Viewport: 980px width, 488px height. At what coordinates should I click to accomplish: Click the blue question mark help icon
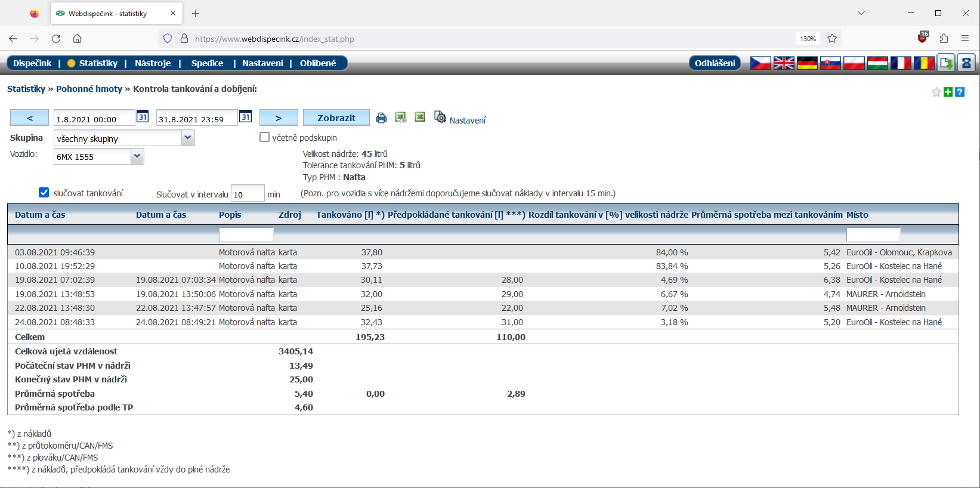tap(960, 92)
